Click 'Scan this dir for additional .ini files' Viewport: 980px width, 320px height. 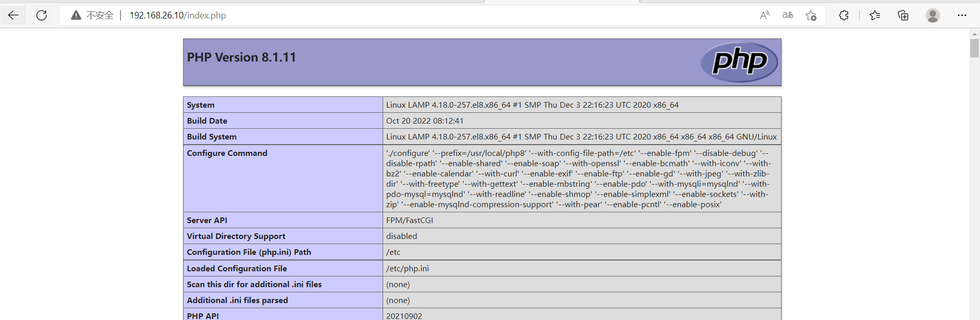(x=254, y=284)
